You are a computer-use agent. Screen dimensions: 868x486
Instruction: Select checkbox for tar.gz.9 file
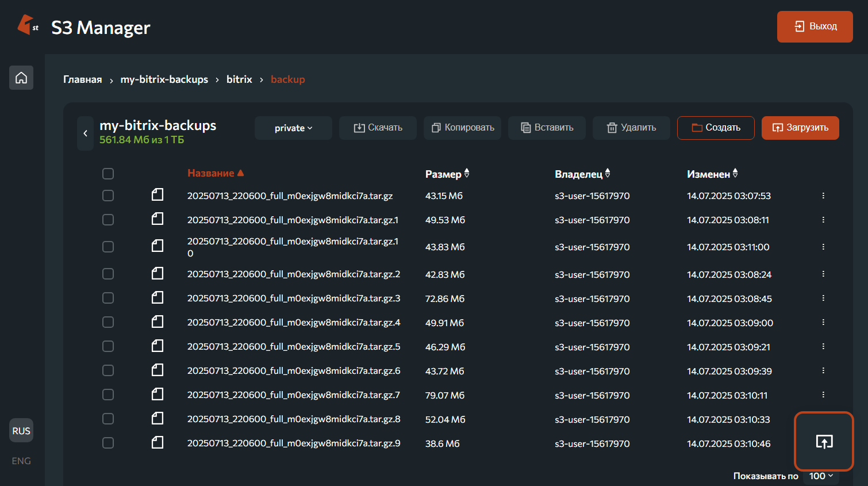(108, 443)
